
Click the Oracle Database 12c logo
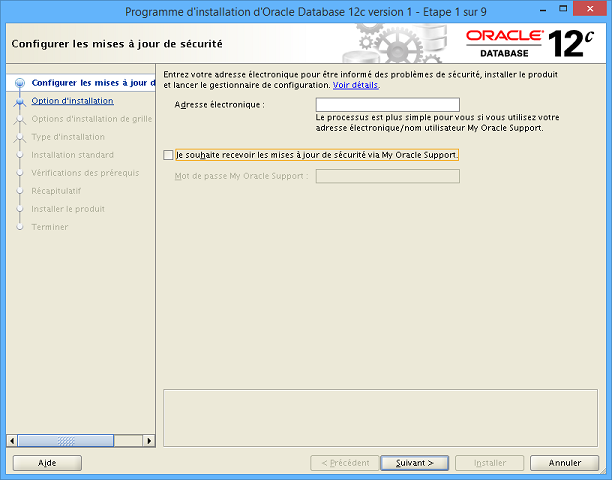click(530, 44)
